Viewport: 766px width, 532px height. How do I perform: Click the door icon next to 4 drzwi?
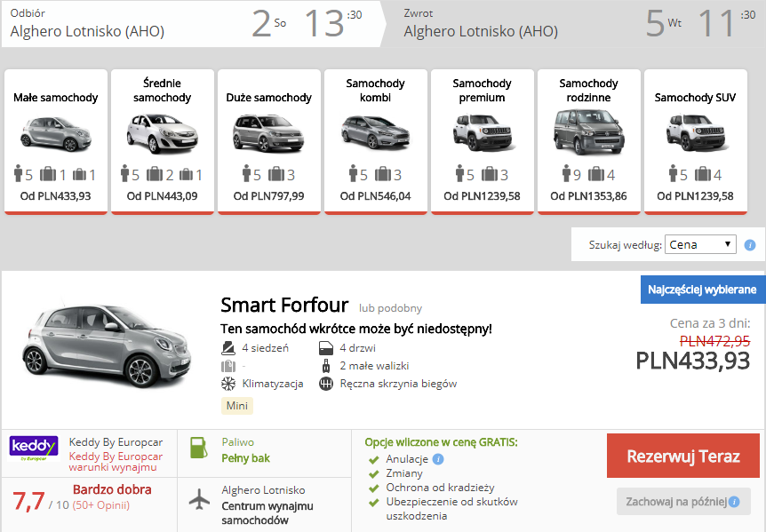pos(326,348)
